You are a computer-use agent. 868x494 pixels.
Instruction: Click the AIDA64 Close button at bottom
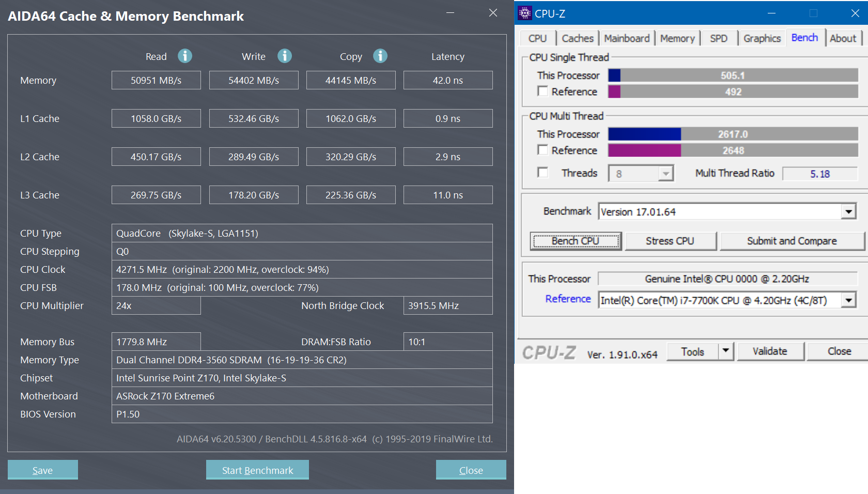[471, 470]
